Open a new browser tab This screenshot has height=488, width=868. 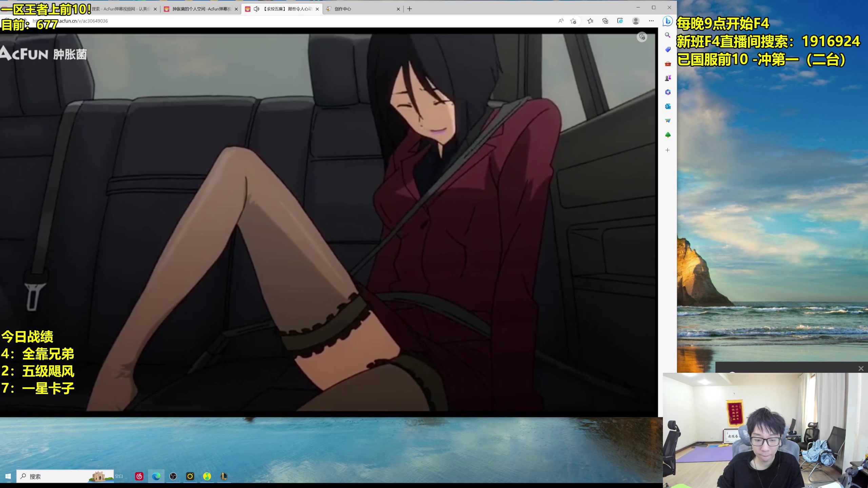click(x=410, y=9)
